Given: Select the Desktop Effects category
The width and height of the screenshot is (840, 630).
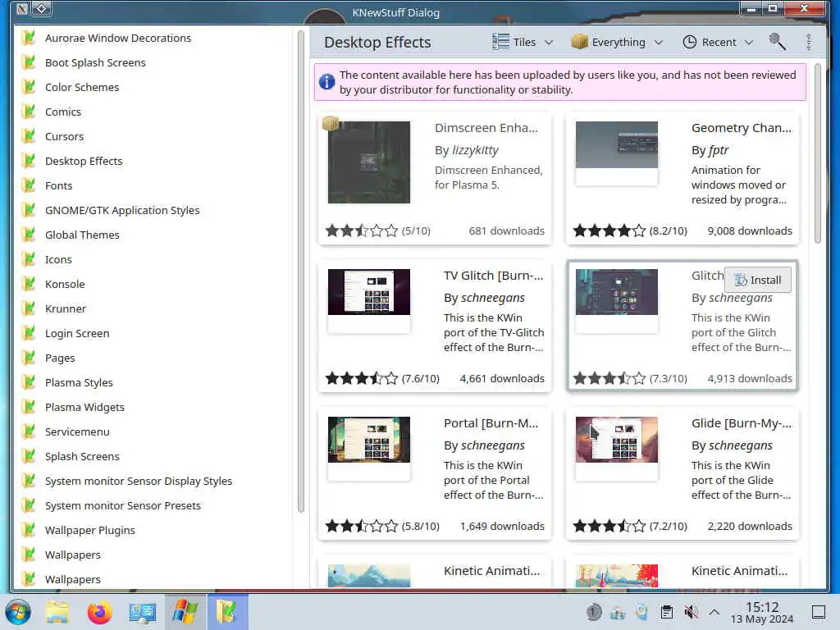Looking at the screenshot, I should 154,162.
